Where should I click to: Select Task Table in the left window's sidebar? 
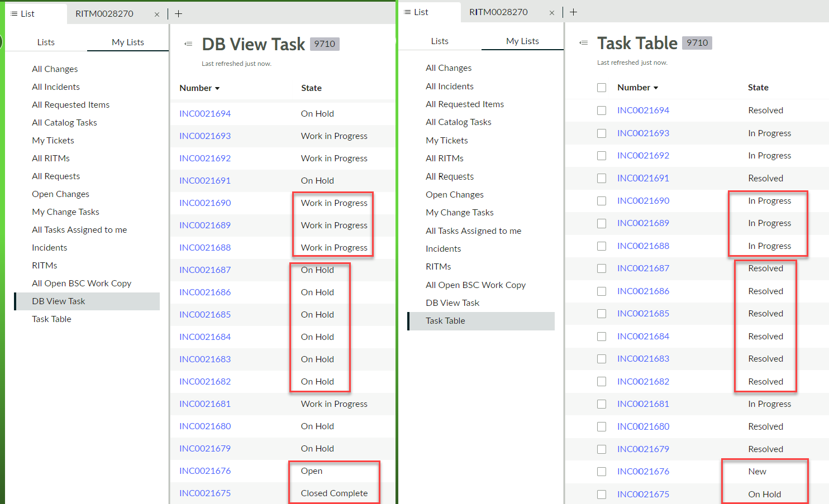[x=51, y=319]
